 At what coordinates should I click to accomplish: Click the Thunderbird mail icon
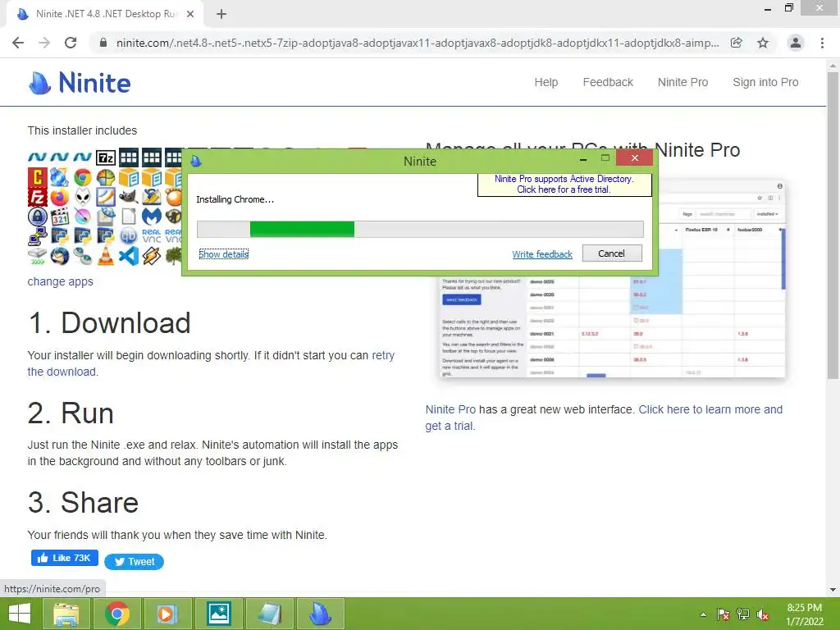point(59,256)
